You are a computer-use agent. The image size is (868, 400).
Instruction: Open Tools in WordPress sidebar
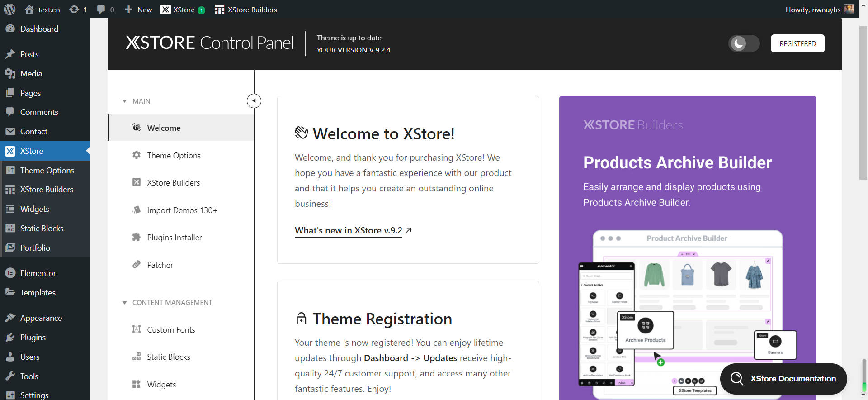click(45, 376)
